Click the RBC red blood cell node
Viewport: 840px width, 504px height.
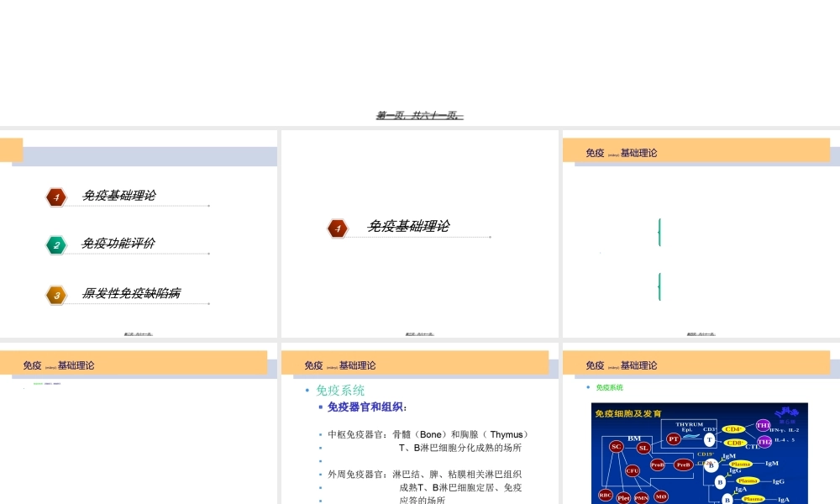605,495
